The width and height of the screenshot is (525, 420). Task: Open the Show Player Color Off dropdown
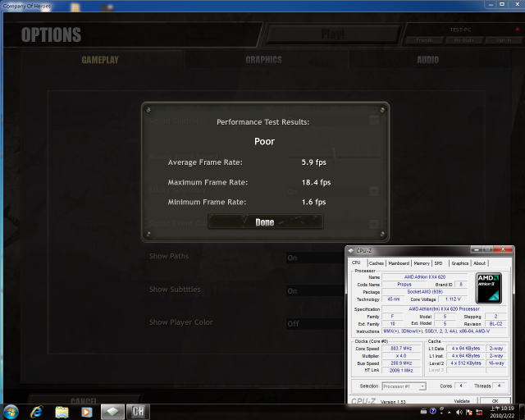coord(315,323)
